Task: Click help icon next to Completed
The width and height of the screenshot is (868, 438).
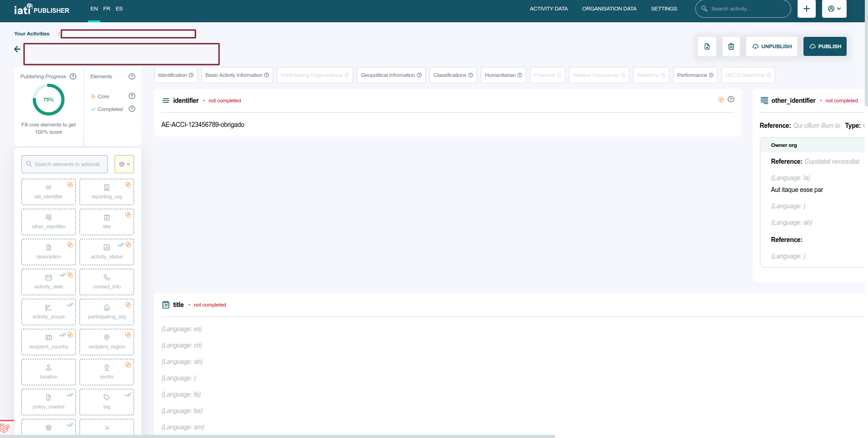Action: [132, 109]
